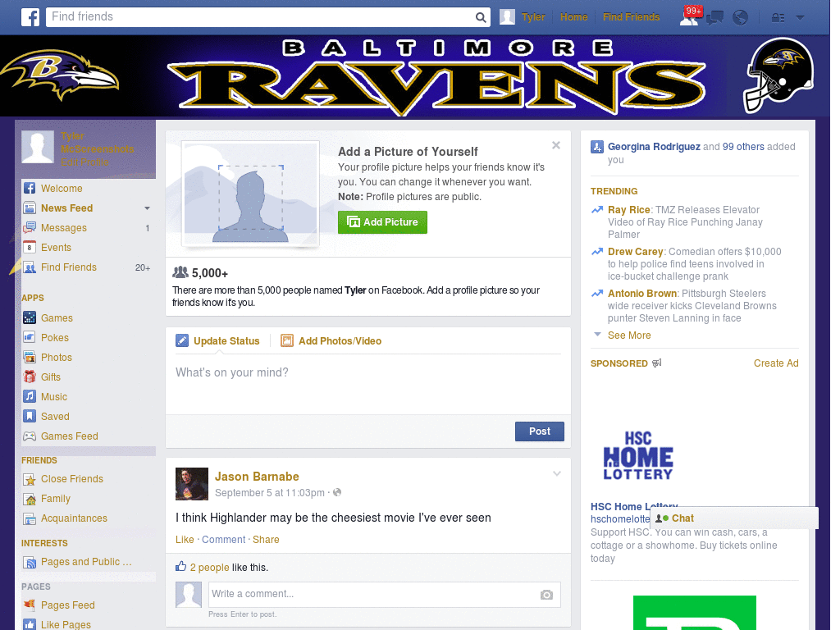The image size is (840, 630).
Task: Click Jason Barnabe's post avatar
Action: (x=192, y=484)
